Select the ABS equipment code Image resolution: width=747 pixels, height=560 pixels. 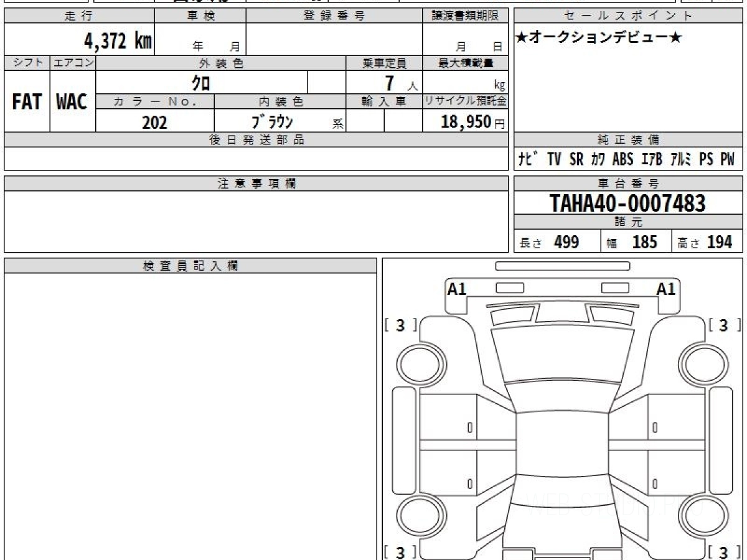coord(622,159)
